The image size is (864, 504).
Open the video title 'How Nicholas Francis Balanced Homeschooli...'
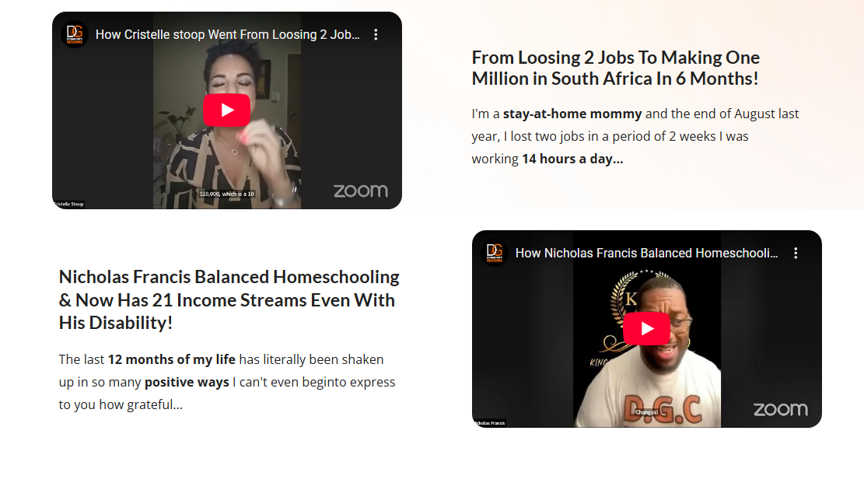pyautogui.click(x=646, y=253)
